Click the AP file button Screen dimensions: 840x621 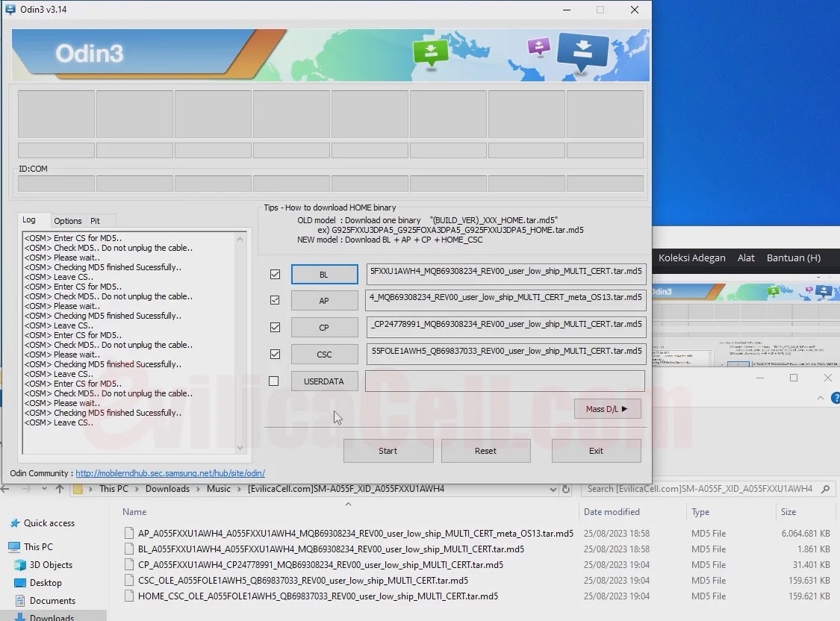325,300
